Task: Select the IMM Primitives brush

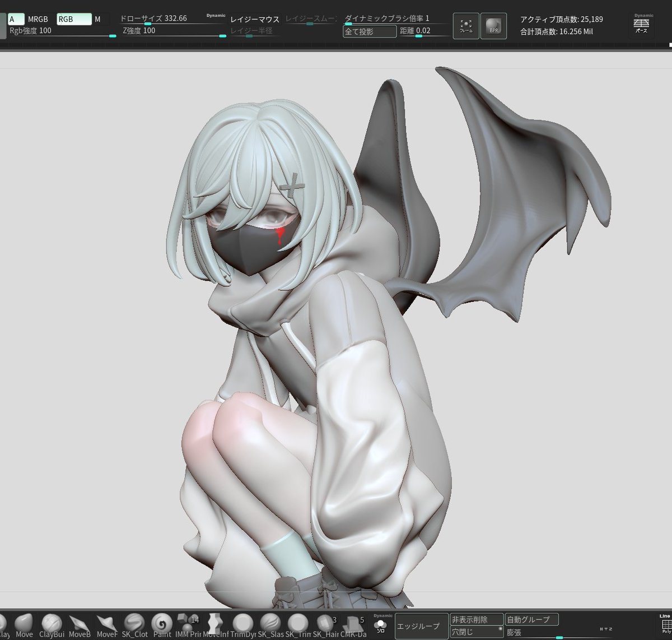Action: coord(188,625)
